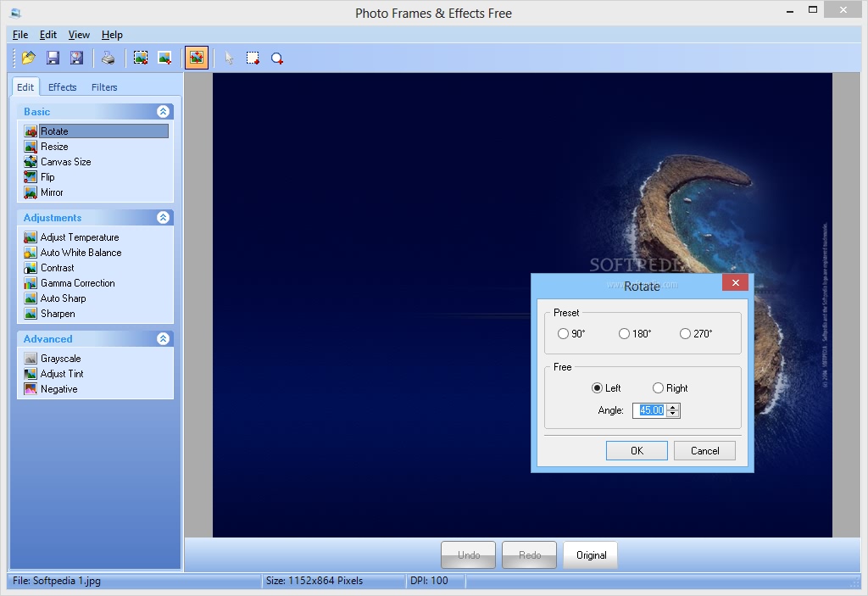Select the Edit tab in side panel

click(25, 87)
